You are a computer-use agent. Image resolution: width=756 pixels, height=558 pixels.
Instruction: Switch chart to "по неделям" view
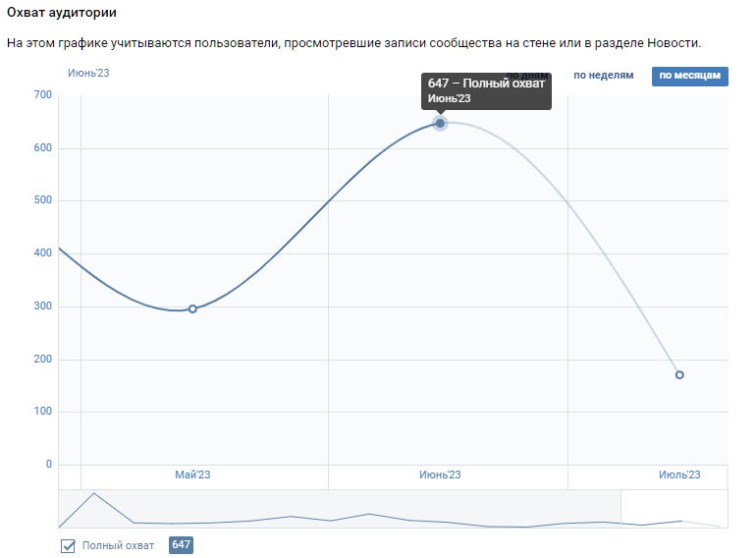point(603,76)
